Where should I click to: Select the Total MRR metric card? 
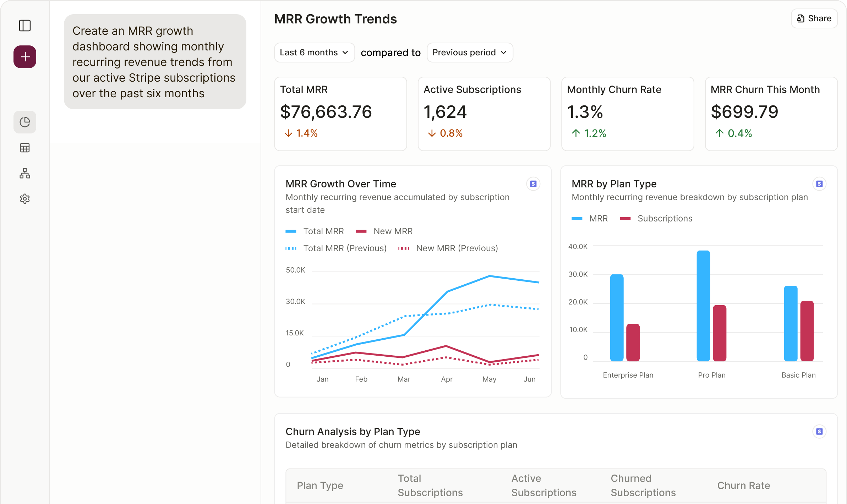(x=340, y=114)
